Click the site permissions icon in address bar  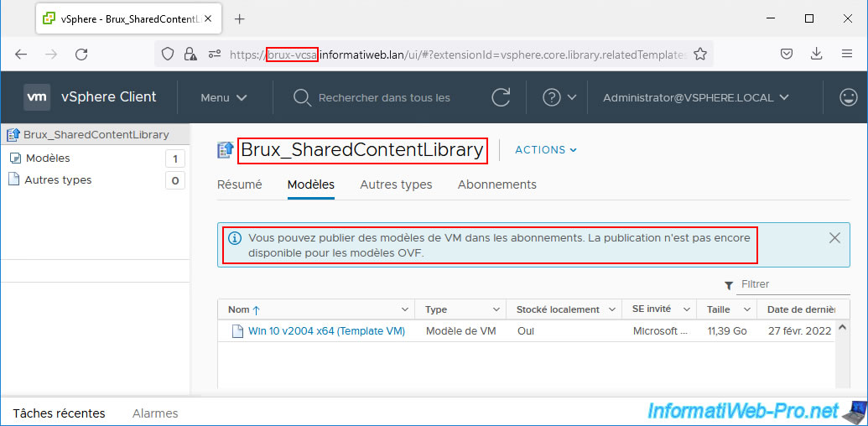pos(214,54)
